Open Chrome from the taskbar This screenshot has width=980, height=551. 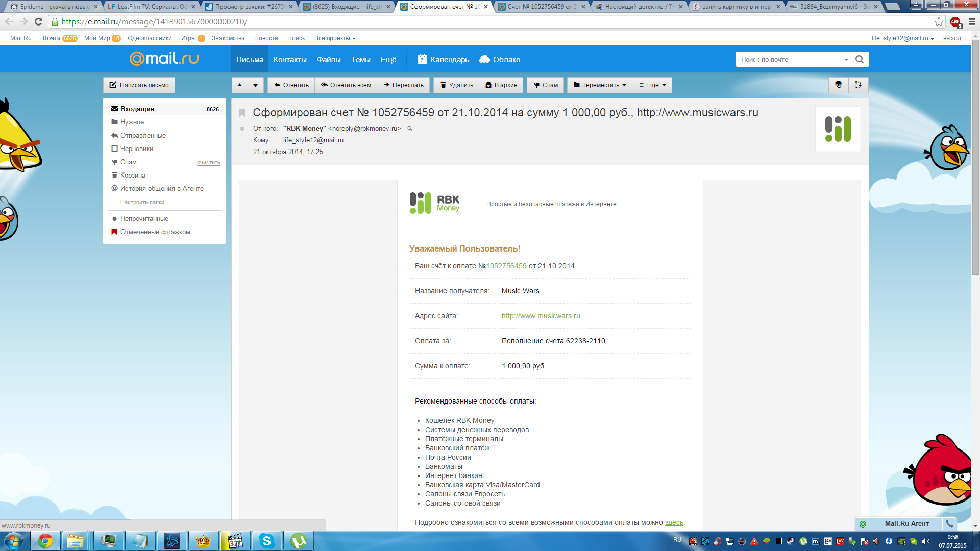click(x=45, y=541)
